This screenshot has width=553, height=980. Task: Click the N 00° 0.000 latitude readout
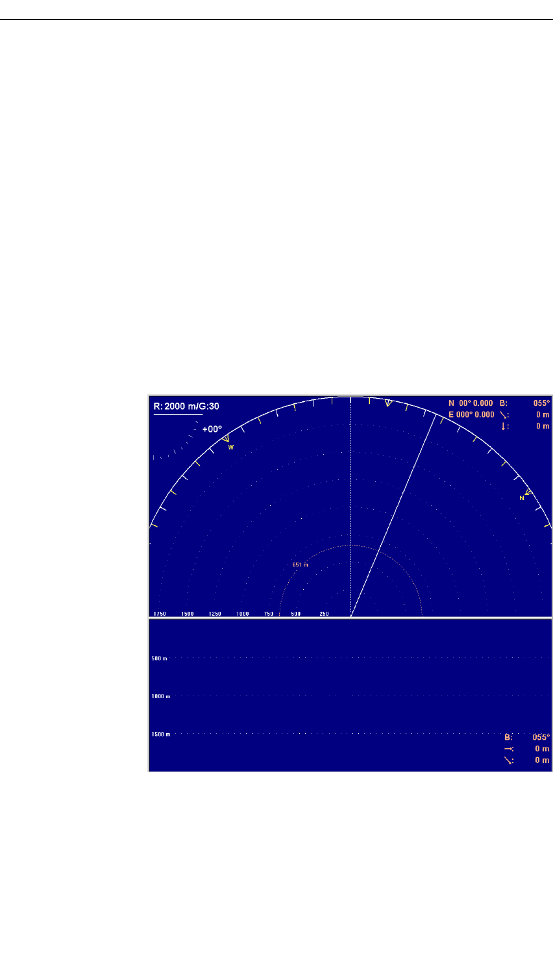pos(471,403)
